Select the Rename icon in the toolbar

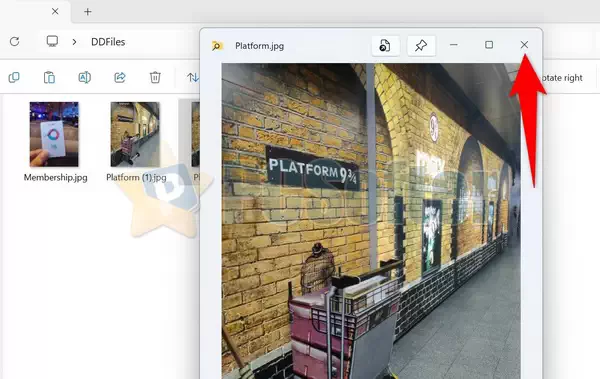[x=85, y=77]
